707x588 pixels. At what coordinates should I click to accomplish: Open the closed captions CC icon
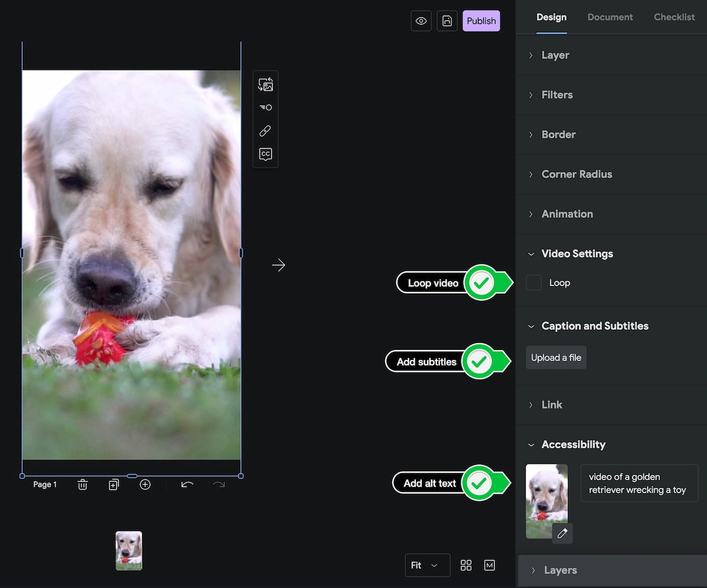coord(265,154)
